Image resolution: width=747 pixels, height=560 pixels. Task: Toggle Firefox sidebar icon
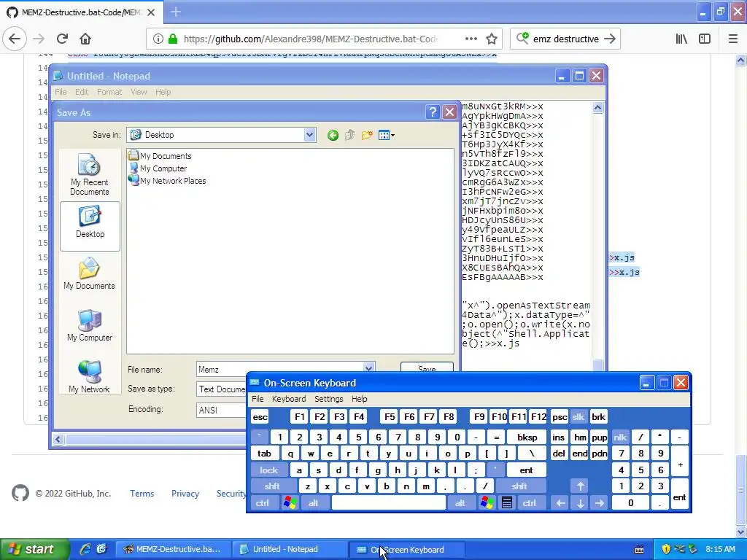(x=705, y=39)
